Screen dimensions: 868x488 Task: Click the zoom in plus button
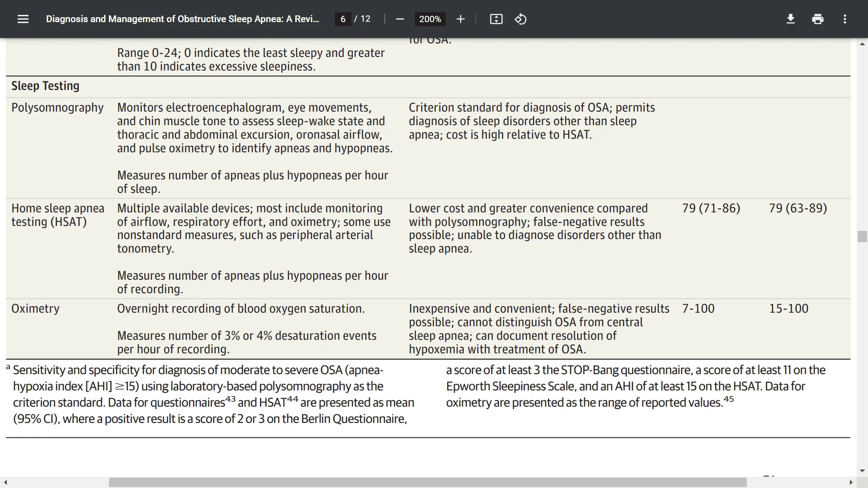point(460,19)
